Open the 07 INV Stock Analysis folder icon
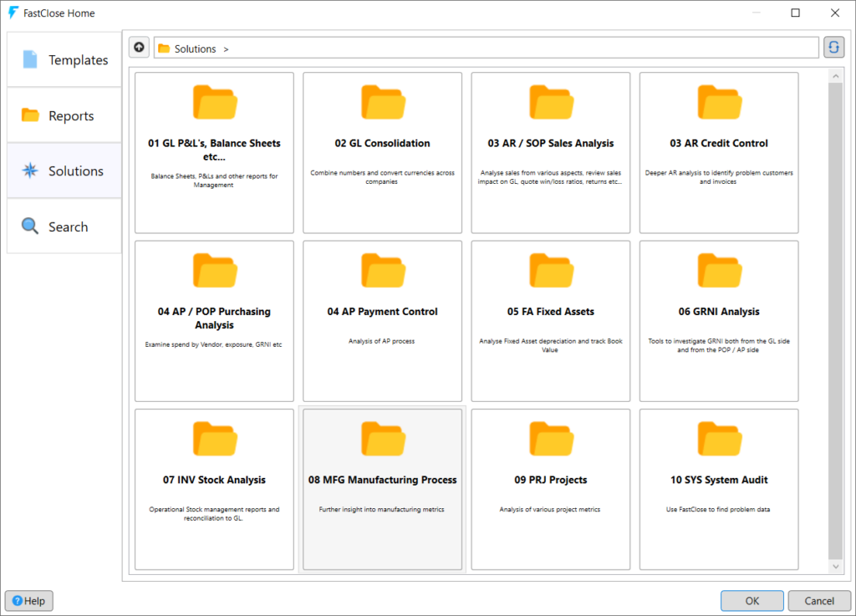 coord(215,439)
